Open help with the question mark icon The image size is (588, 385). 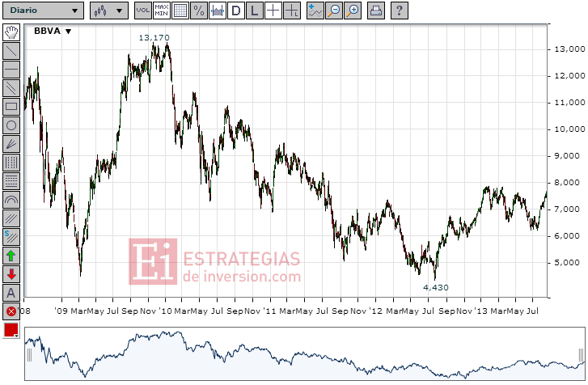(400, 11)
